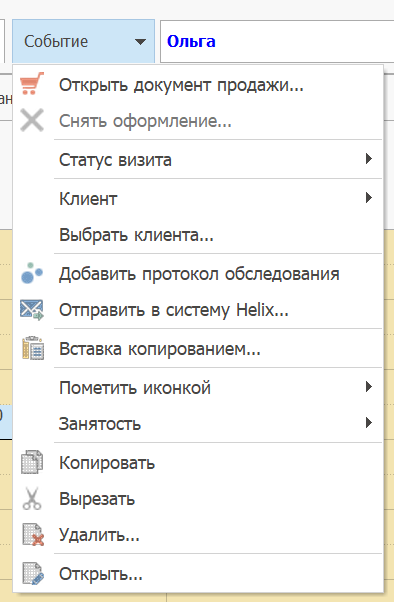Select Добавить протокол обследования
The width and height of the screenshot is (394, 602).
click(x=198, y=274)
